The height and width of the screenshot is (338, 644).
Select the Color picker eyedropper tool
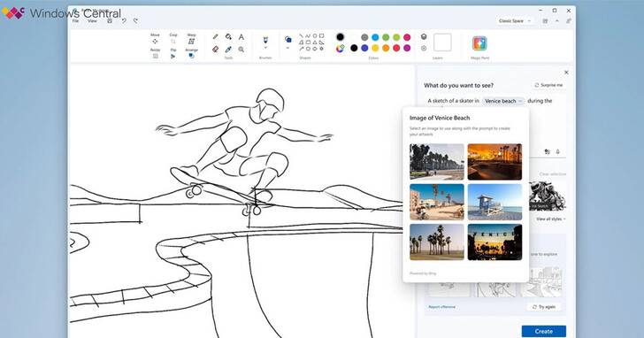[x=228, y=50]
